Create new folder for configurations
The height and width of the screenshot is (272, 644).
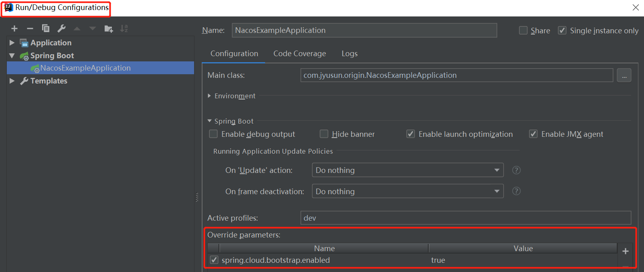tap(108, 28)
